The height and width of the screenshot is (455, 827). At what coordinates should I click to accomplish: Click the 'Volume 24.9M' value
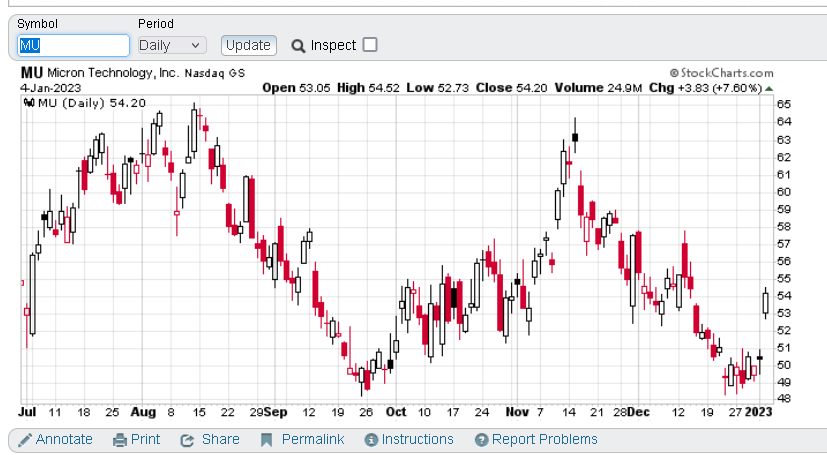598,88
